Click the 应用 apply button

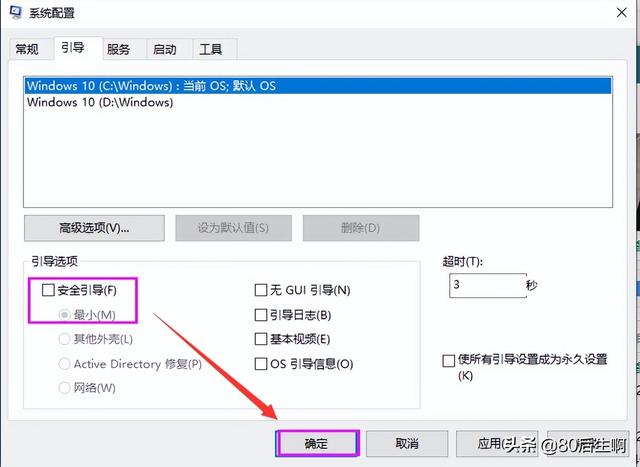[497, 443]
